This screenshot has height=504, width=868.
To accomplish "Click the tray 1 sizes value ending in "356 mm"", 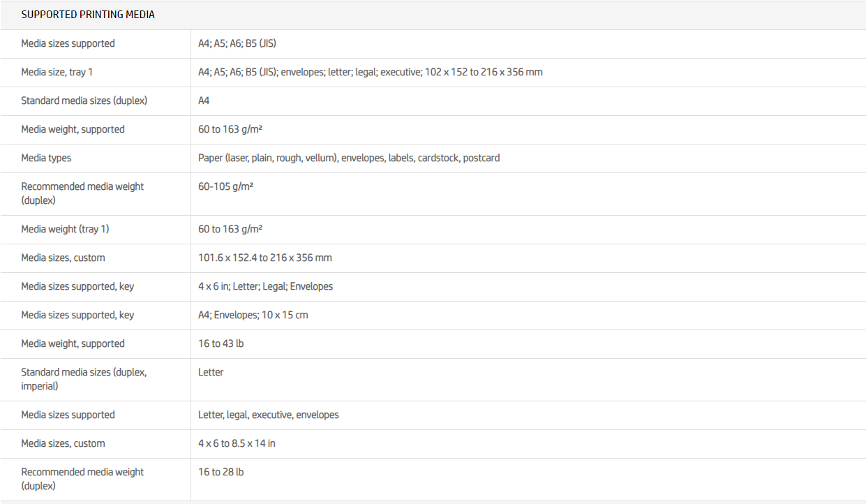I will click(x=370, y=72).
